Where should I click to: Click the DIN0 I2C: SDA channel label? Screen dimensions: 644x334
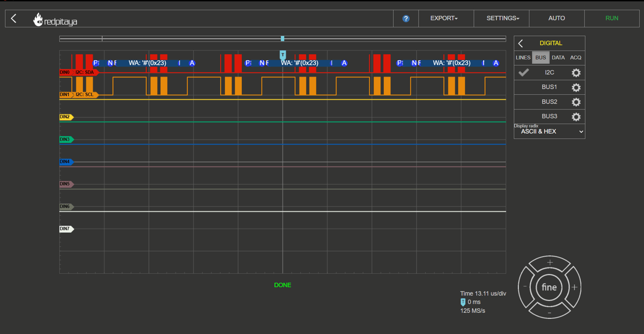(x=79, y=72)
